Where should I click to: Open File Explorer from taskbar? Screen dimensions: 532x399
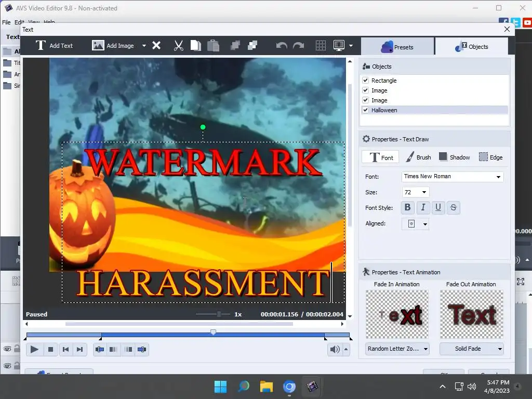click(x=267, y=386)
